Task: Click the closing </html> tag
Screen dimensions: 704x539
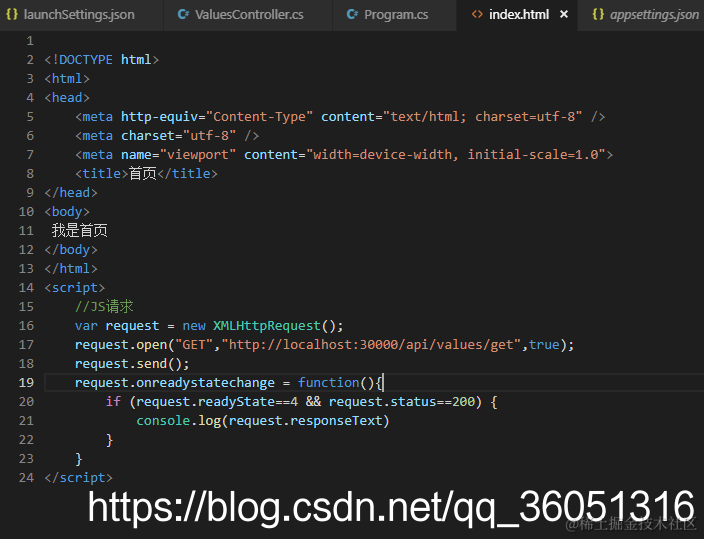Action: (71, 269)
